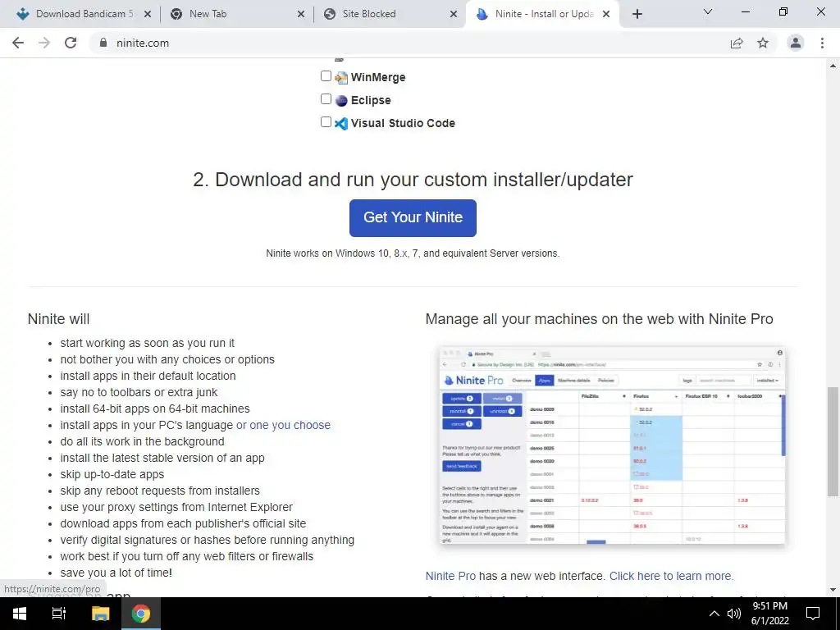Open Task View on taskbar

click(x=59, y=614)
